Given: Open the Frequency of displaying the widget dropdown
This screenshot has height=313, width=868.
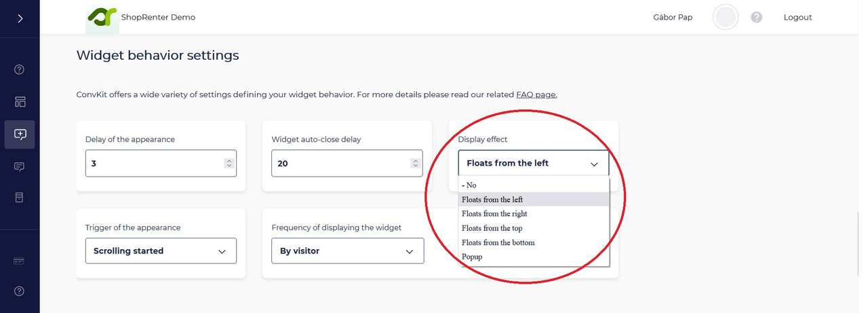Looking at the screenshot, I should 347,251.
